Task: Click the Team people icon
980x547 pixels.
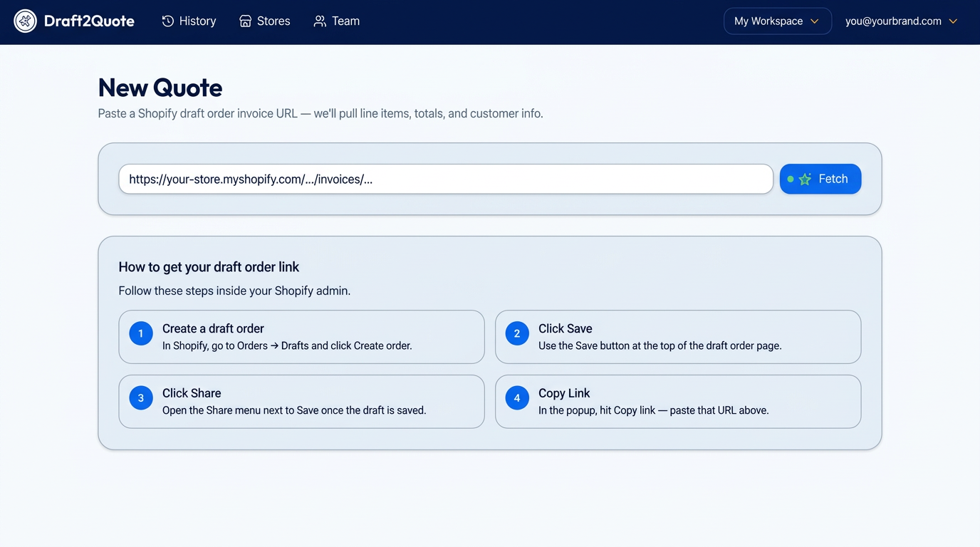Action: 320,21
